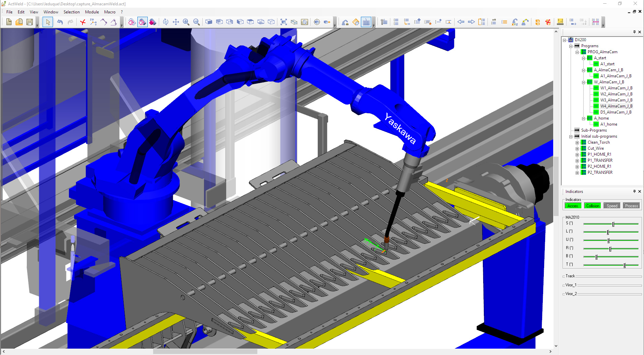Toggle the Collision indicator
This screenshot has width=644, height=355.
click(592, 206)
